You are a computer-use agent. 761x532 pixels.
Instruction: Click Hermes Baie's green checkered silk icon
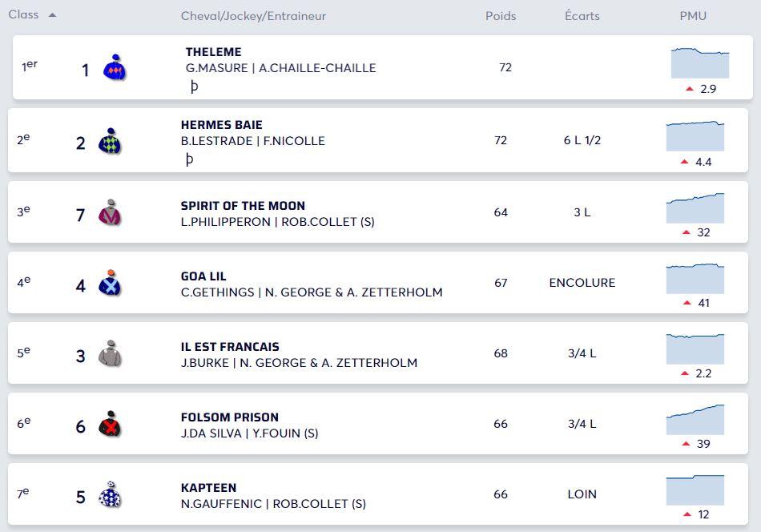110,142
